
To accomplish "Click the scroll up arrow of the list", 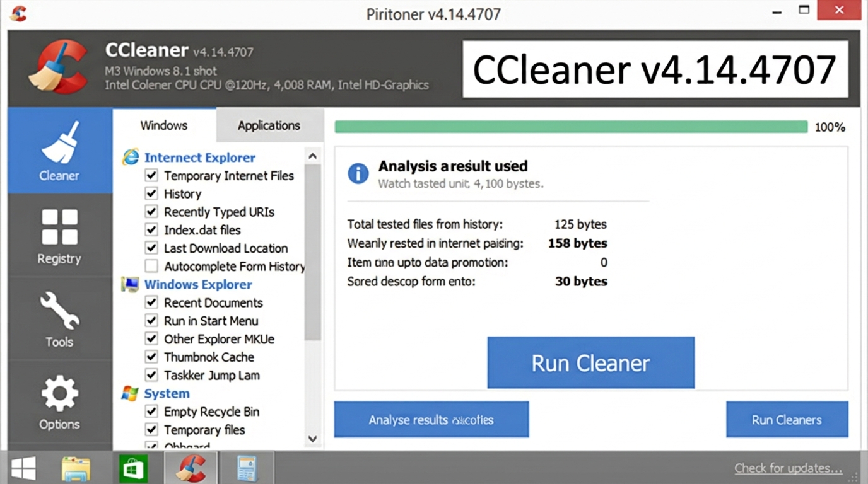I will coord(313,156).
